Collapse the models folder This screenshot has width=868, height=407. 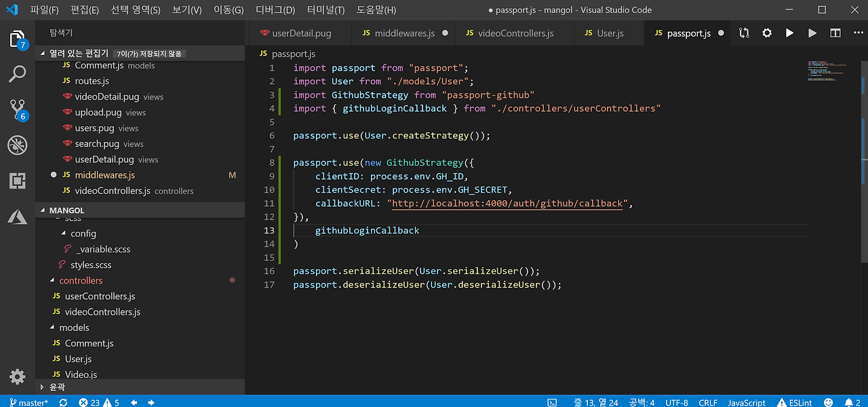coord(53,327)
